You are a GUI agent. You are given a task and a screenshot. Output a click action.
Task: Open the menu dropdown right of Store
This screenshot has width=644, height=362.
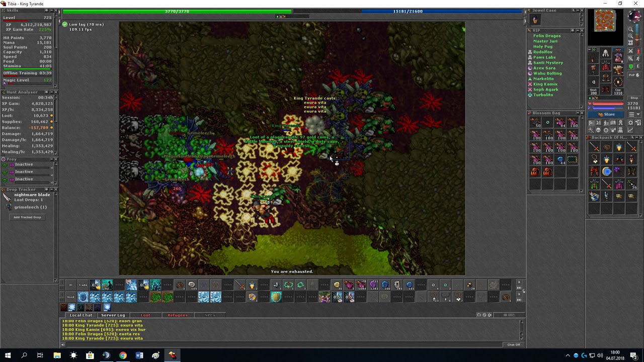pos(634,114)
